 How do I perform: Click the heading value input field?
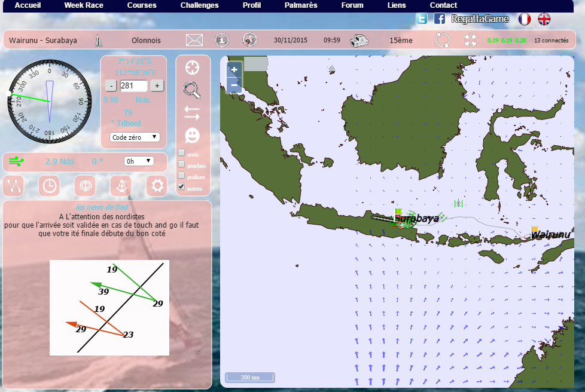133,85
